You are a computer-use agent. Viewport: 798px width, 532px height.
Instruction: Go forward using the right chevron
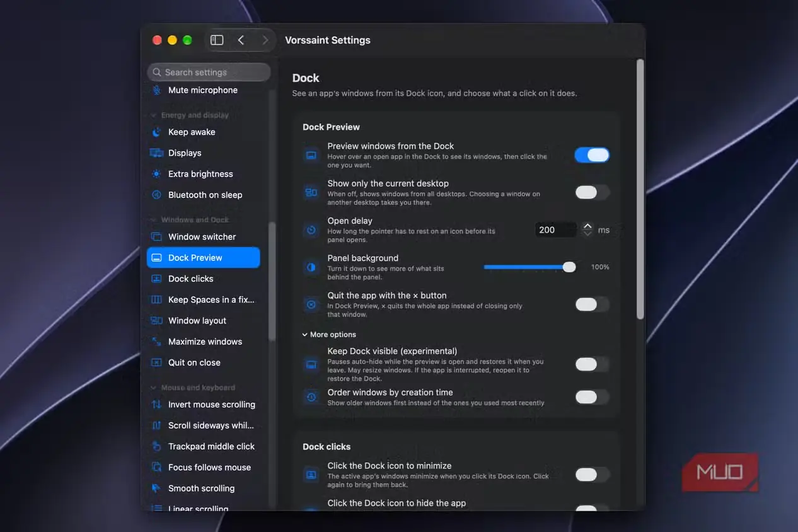pos(265,40)
